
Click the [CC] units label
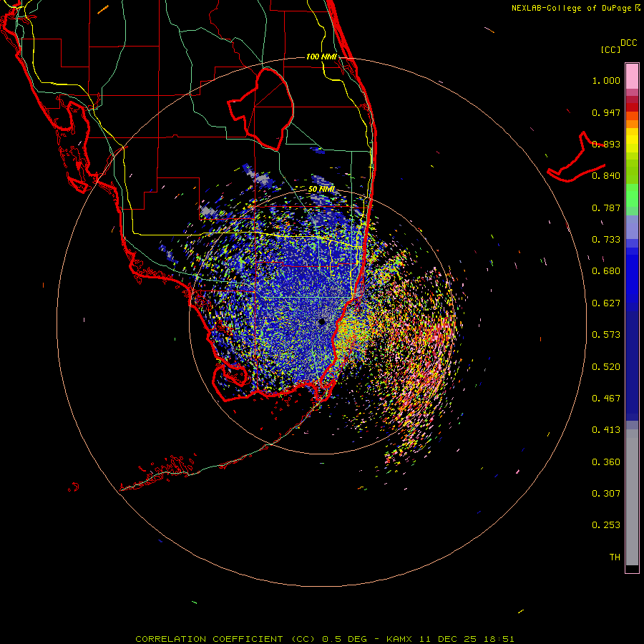click(x=610, y=49)
